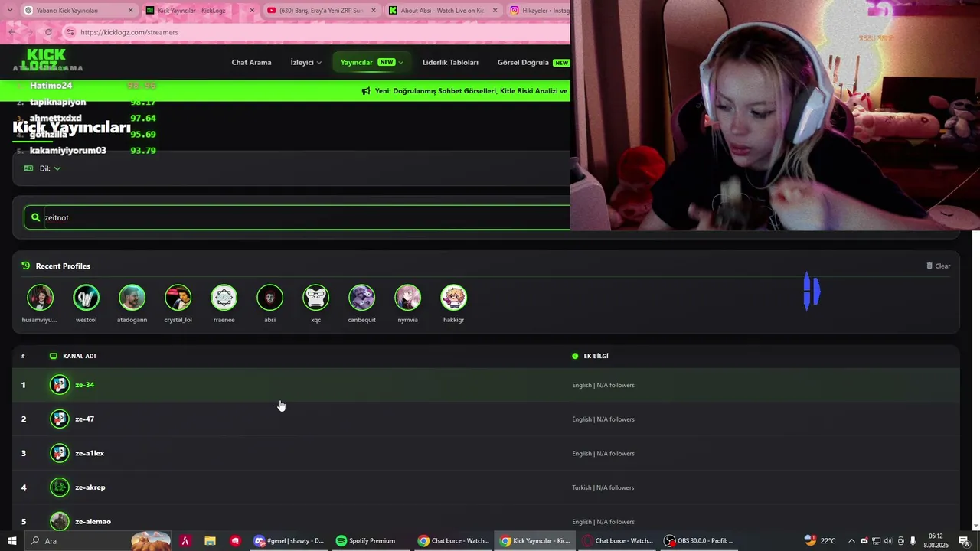Click the EK BİLGİ column header
The height and width of the screenshot is (551, 980).
click(596, 356)
